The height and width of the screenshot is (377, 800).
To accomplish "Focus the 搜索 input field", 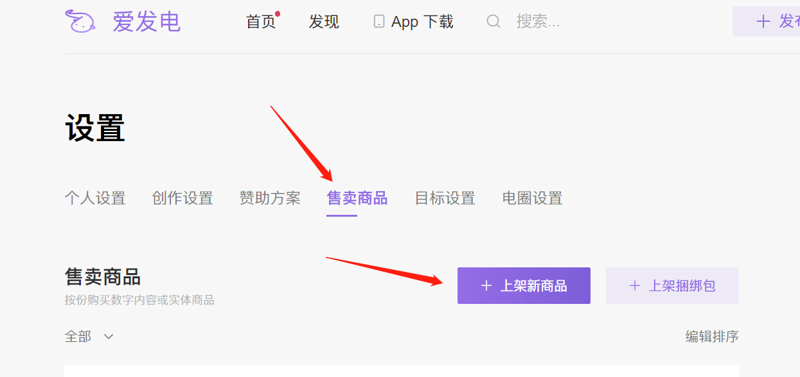I will [x=538, y=21].
